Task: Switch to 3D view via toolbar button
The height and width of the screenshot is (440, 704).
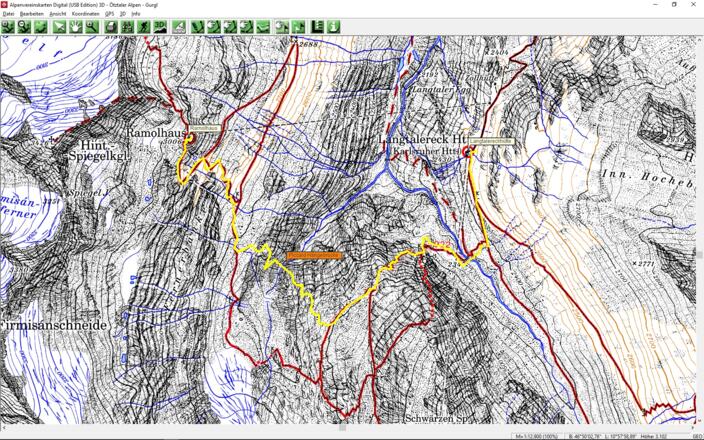Action: coord(160,27)
